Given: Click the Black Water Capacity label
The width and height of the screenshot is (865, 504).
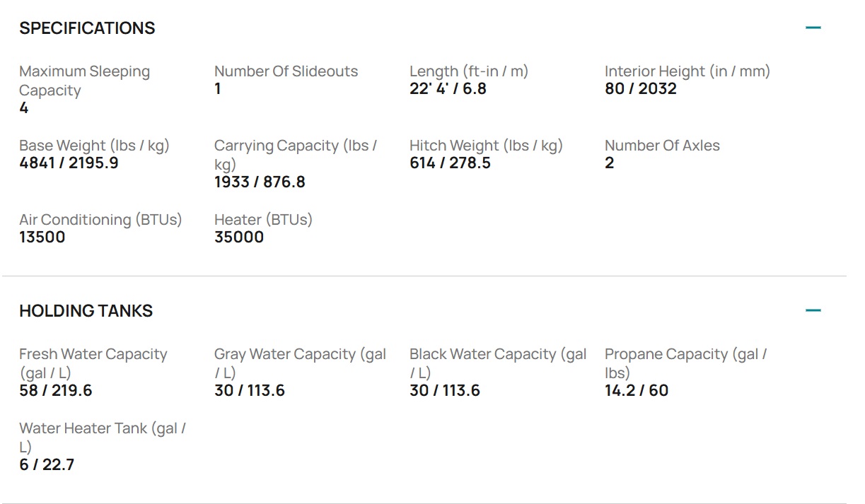Looking at the screenshot, I should coord(498,363).
